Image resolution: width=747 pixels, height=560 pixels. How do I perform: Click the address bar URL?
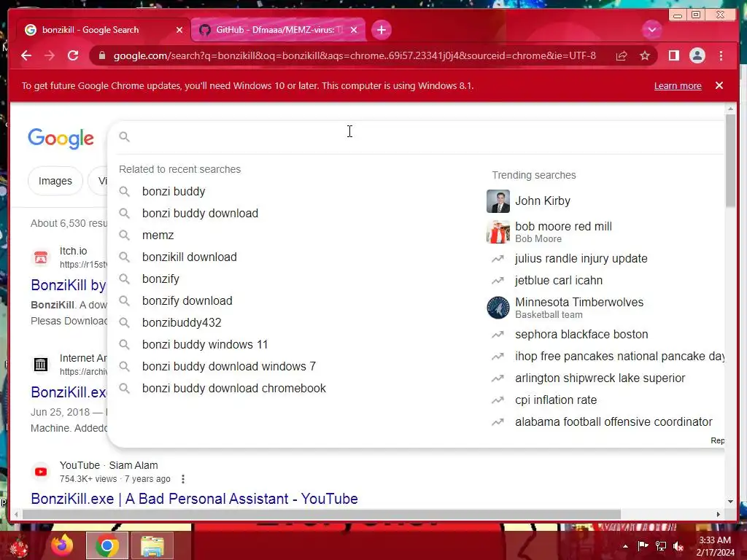(355, 55)
